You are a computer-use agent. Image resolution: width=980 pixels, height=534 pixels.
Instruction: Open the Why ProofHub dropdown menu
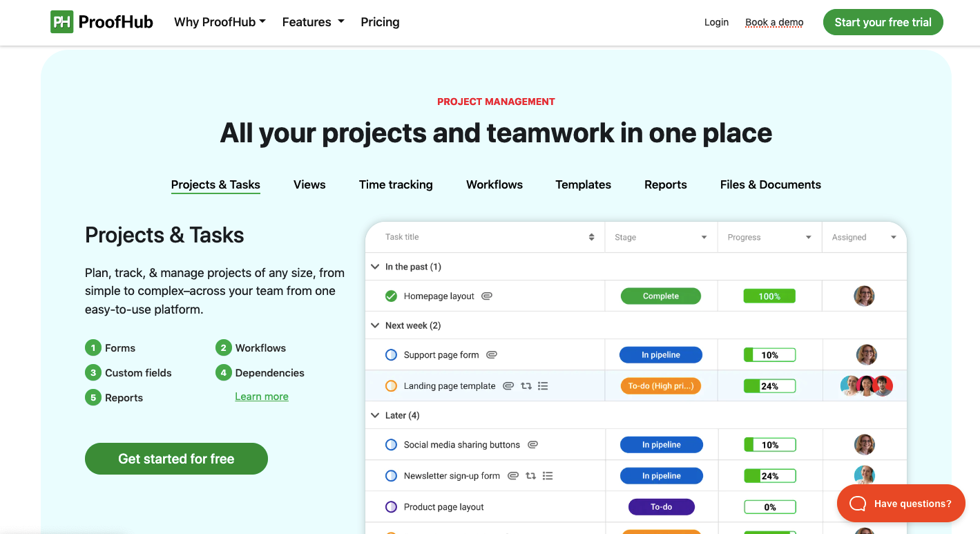pos(220,22)
